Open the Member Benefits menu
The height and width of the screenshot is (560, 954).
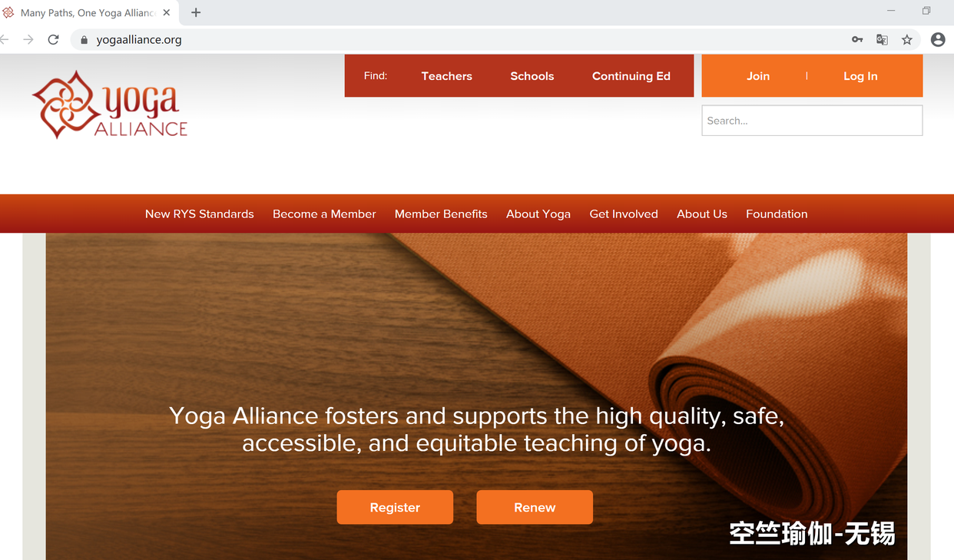[x=441, y=214]
